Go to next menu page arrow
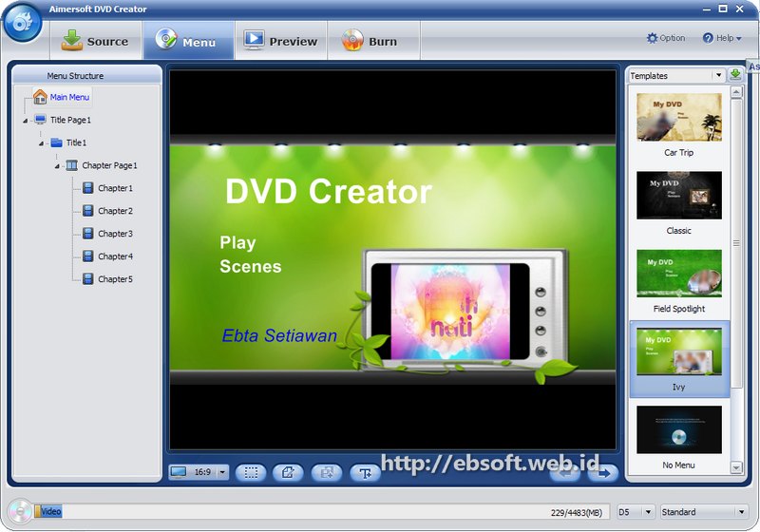 (x=603, y=472)
